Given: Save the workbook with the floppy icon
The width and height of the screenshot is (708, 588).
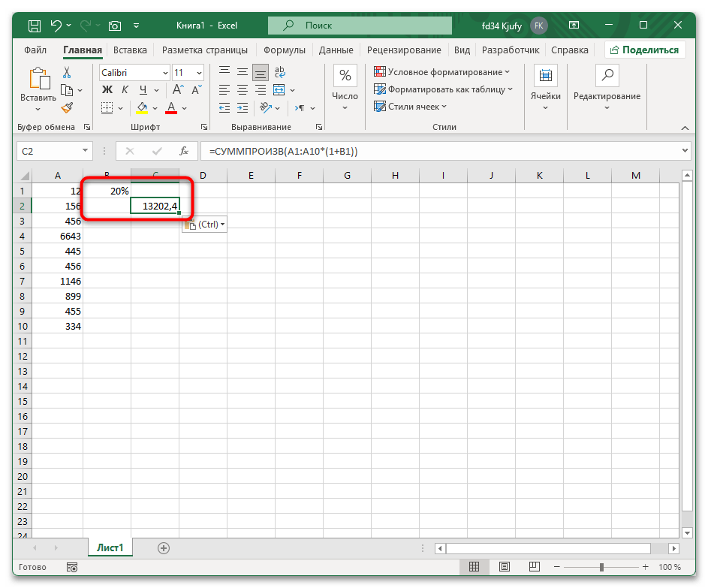Looking at the screenshot, I should [35, 26].
